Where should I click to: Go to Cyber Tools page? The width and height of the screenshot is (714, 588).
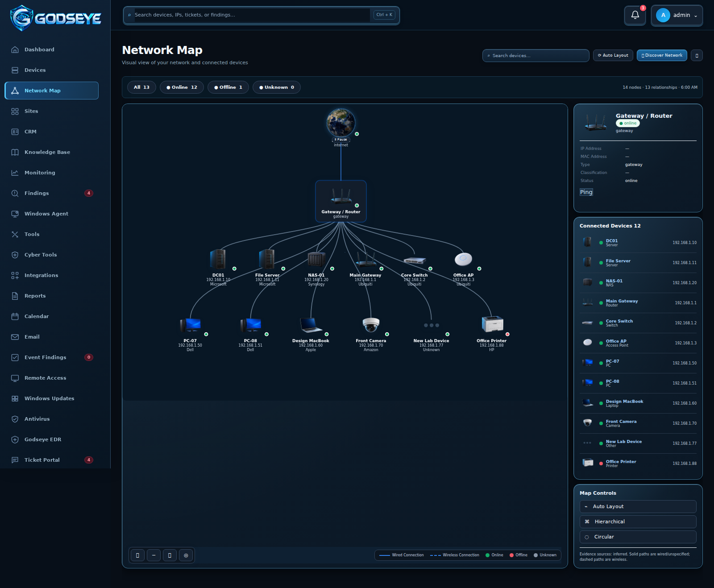tap(51, 255)
